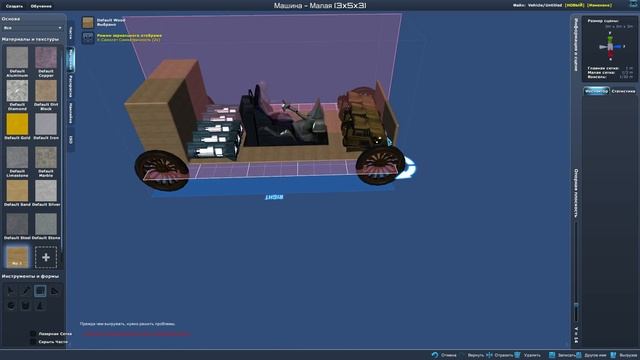
Task: Pick the Default Iron swatch
Action: click(x=46, y=124)
